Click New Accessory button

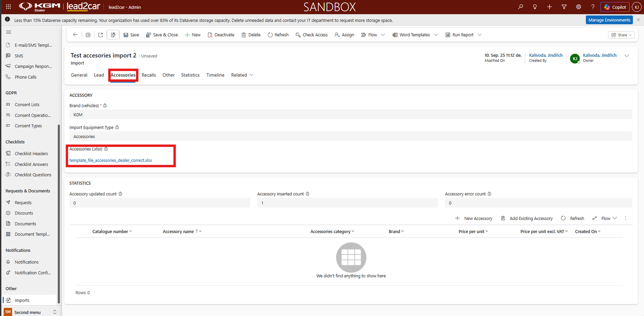(474, 218)
